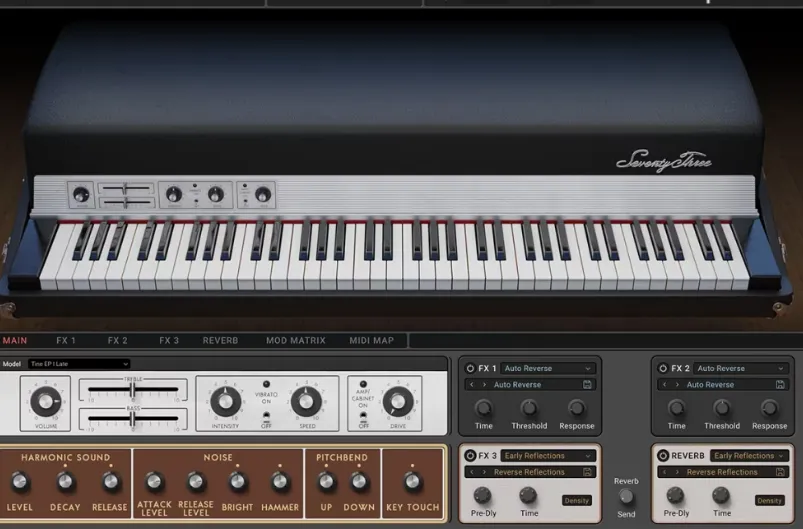
Task: Open the Model dropdown showing Tine EP I Late
Action: tap(79, 364)
